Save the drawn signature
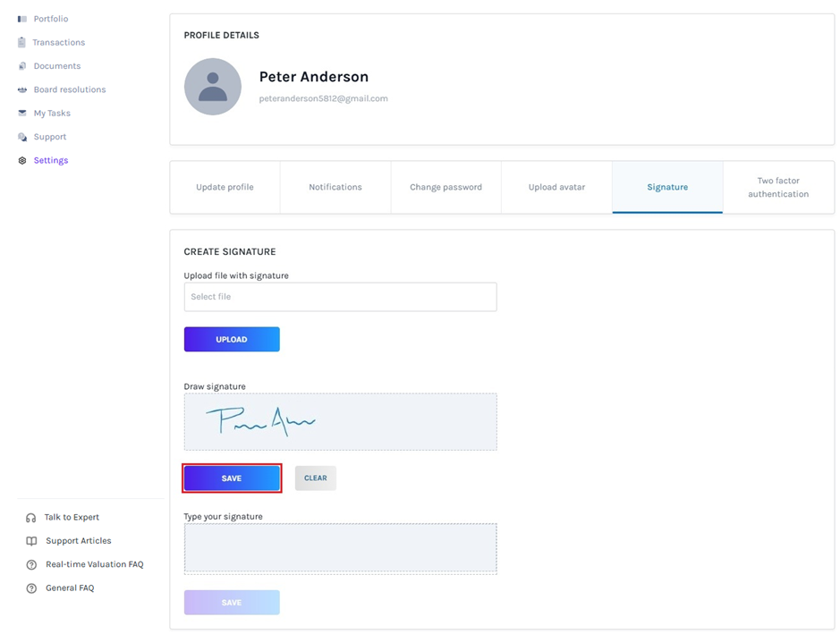The height and width of the screenshot is (634, 840). click(232, 478)
